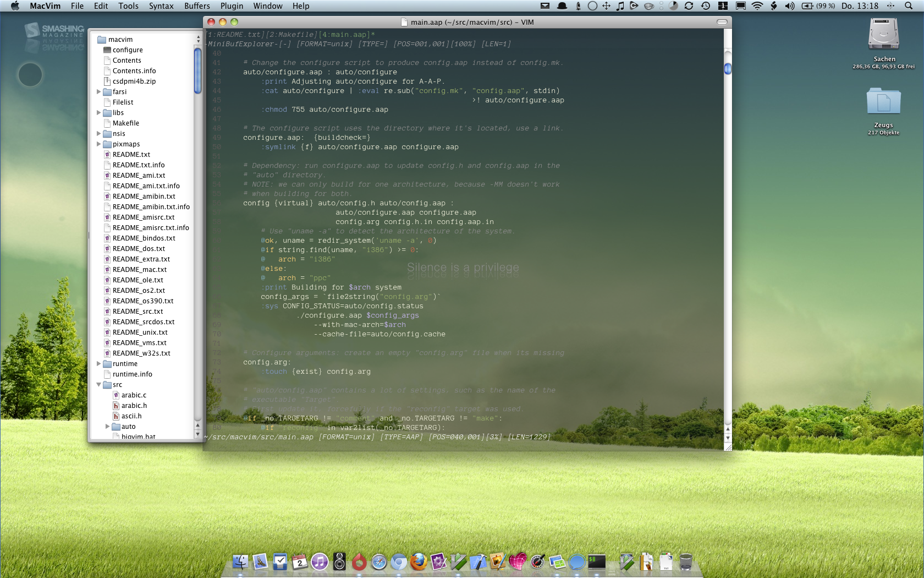Open the Edit menu

pos(101,6)
